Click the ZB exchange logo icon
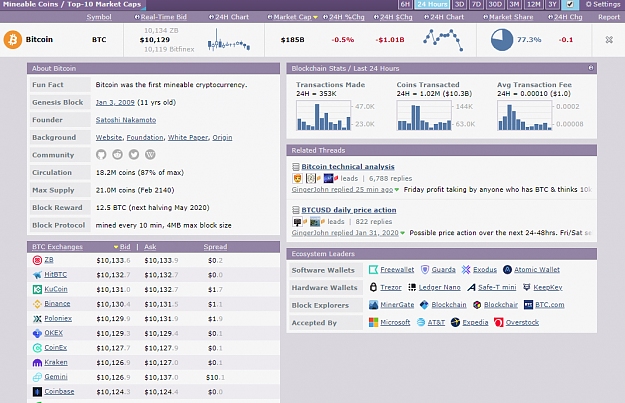The height and width of the screenshot is (403, 625). (37, 260)
